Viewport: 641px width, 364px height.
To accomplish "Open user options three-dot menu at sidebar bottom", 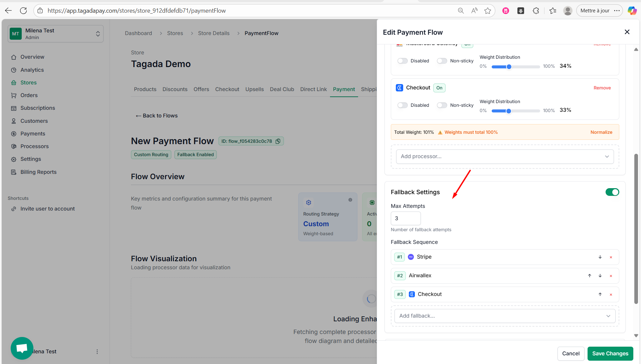I will pyautogui.click(x=97, y=352).
